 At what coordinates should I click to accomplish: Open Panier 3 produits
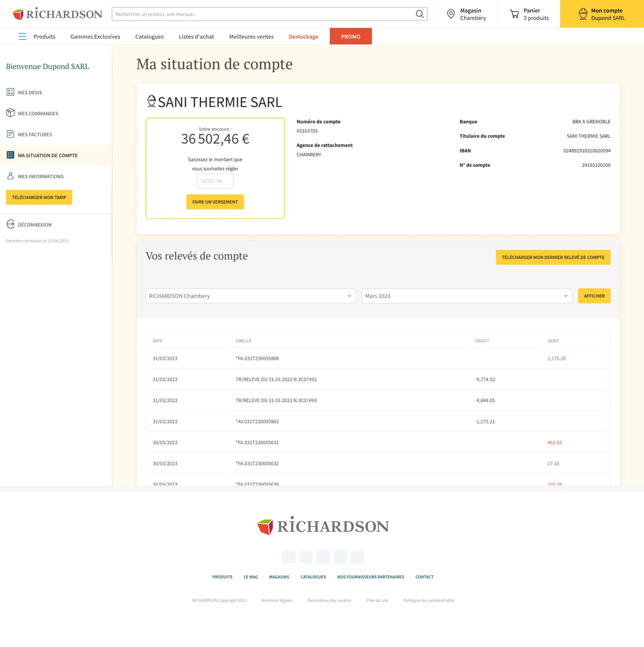[x=529, y=14]
